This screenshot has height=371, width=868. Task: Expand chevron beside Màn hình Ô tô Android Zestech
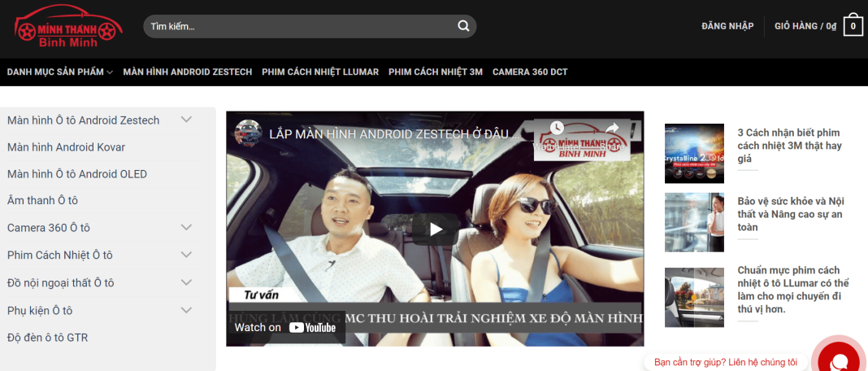[x=187, y=120]
